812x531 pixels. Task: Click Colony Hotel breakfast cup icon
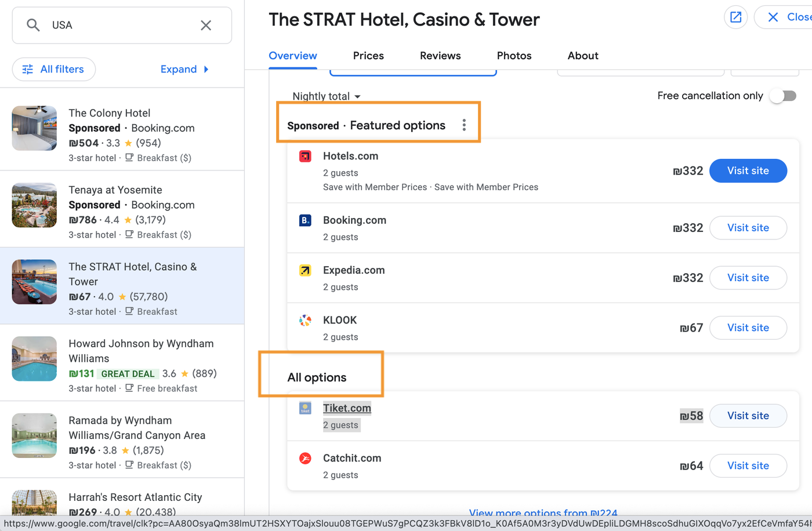[129, 157]
